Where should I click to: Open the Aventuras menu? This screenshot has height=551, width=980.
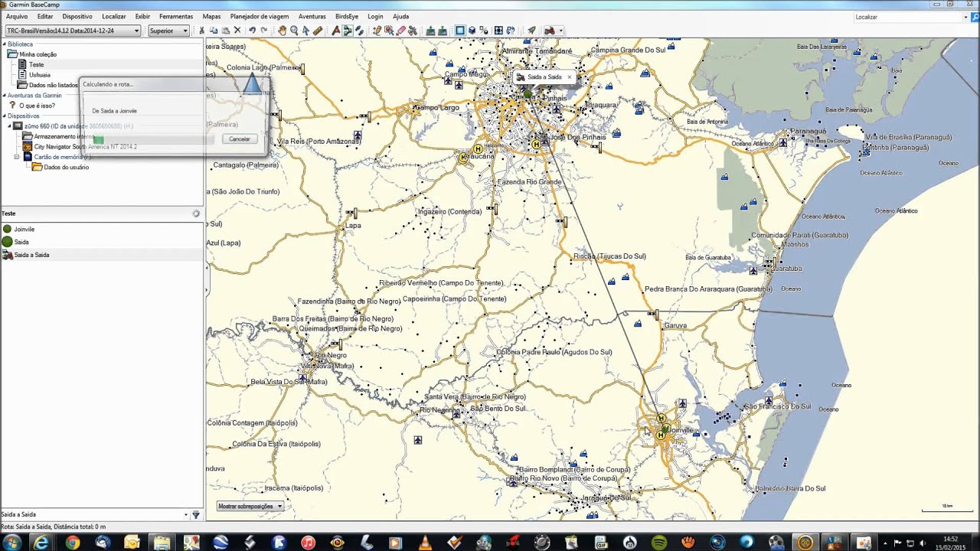click(312, 16)
